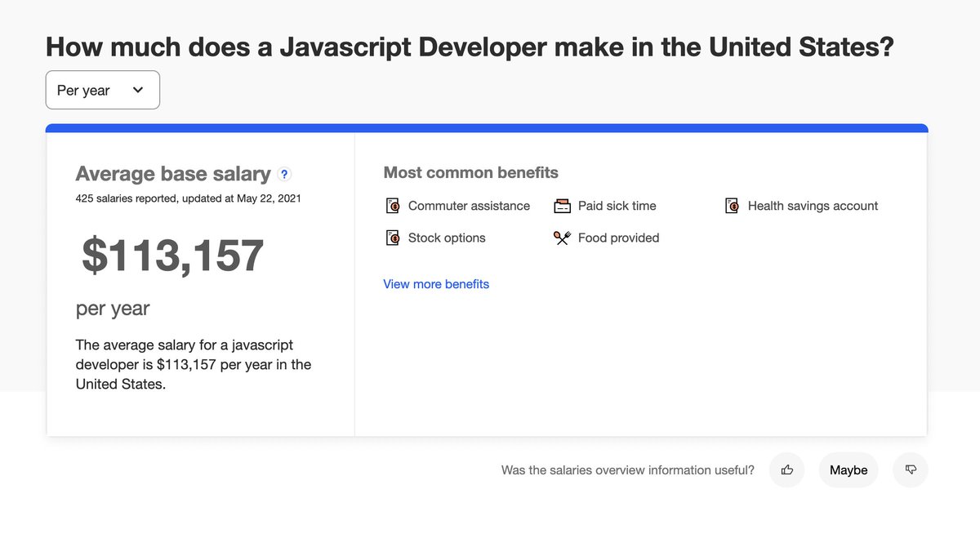Click the per year label under salary
The height and width of the screenshot is (534, 980).
(113, 309)
